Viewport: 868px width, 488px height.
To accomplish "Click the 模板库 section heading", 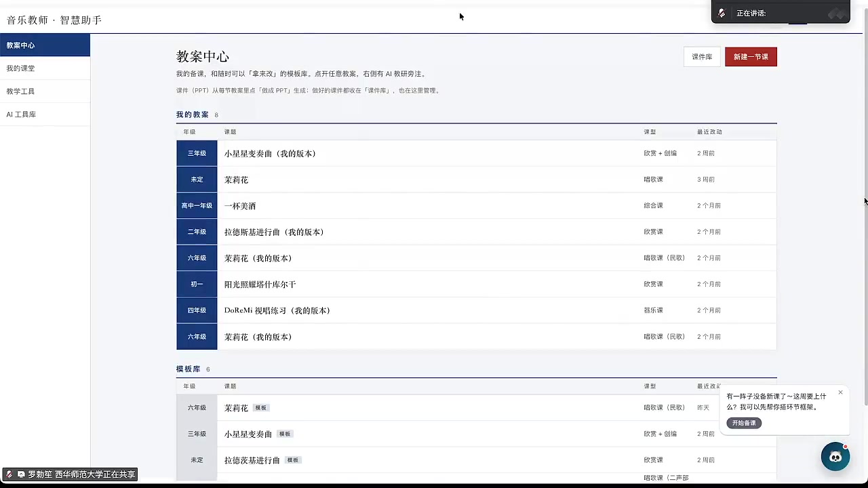I will 188,369.
